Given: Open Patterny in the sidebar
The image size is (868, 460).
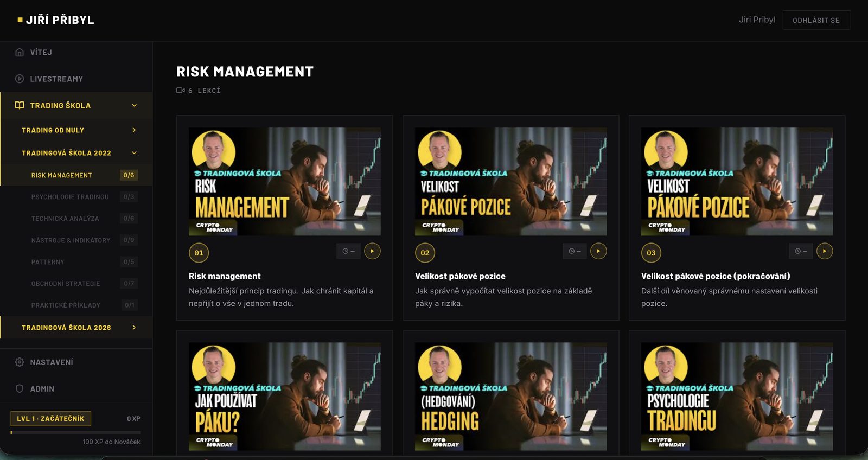Looking at the screenshot, I should [76, 262].
